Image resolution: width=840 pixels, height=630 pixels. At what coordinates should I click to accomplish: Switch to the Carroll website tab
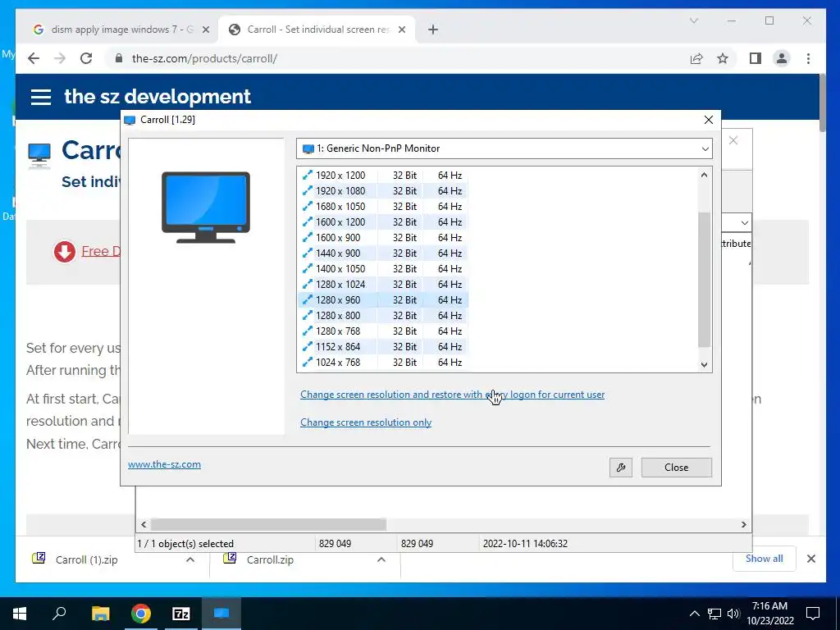point(317,30)
